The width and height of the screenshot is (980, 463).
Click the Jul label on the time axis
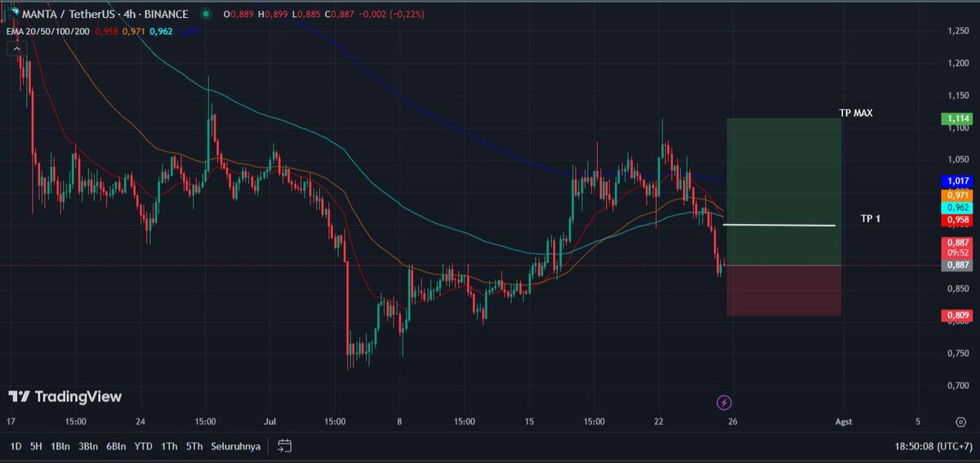269,422
